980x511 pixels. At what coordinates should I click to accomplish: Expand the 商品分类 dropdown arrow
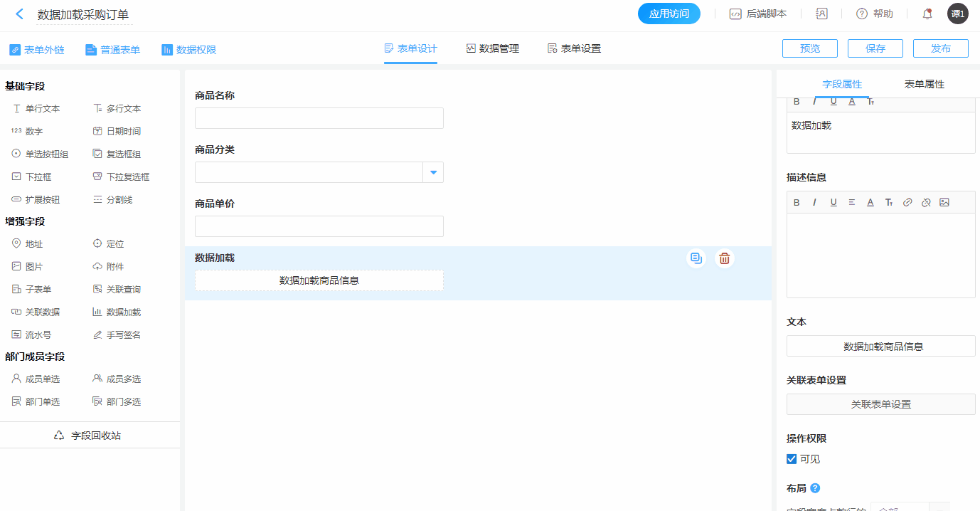(432, 172)
